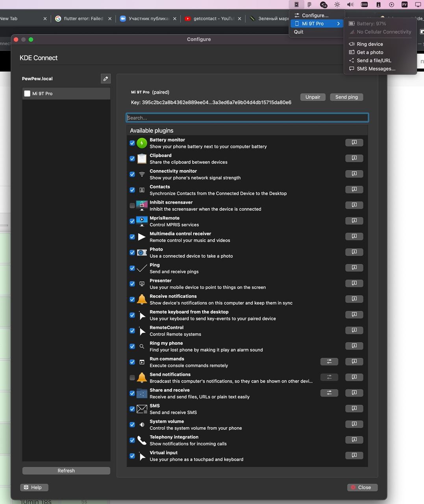424x504 pixels.
Task: Uncheck the Virtual input plugin
Action: coord(132,456)
